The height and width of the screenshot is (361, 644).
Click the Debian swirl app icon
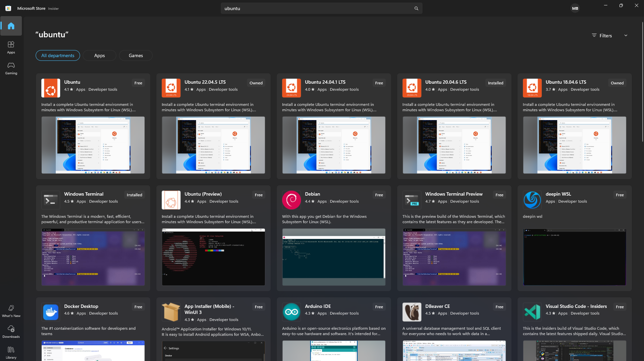(x=291, y=200)
